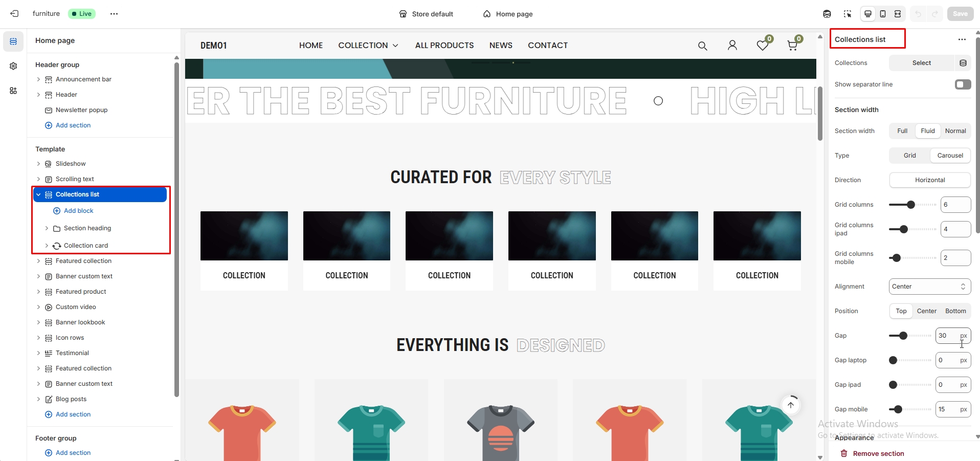The height and width of the screenshot is (461, 980).
Task: Open the app embeds icon in sidebar
Action: tap(13, 91)
